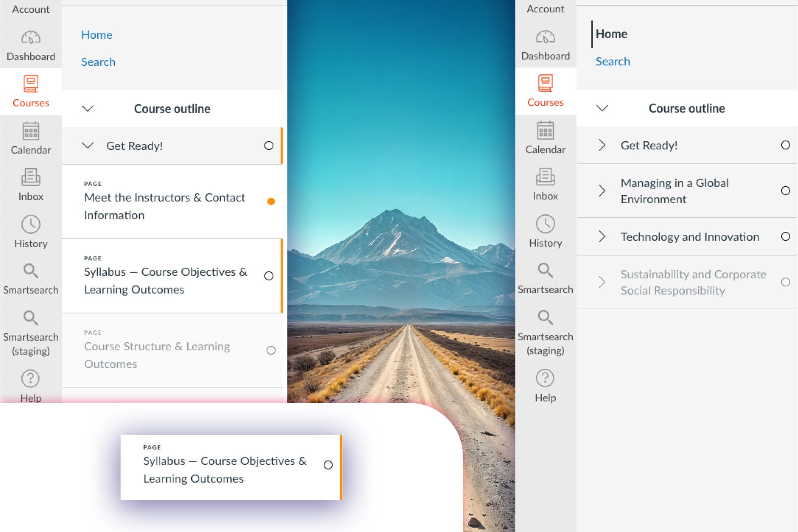Image resolution: width=798 pixels, height=532 pixels.
Task: Collapse the Course outline section
Action: coord(88,108)
